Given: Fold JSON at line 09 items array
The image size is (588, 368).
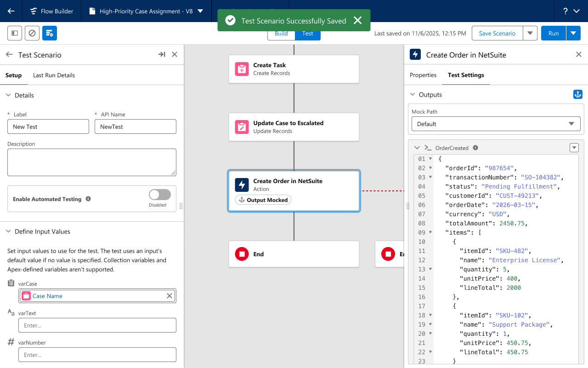Looking at the screenshot, I should click(x=430, y=232).
